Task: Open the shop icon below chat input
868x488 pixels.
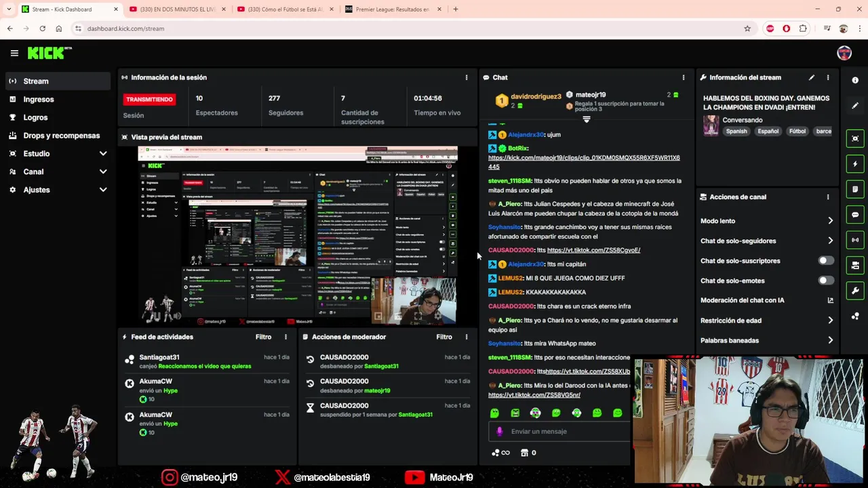Action: 525,453
